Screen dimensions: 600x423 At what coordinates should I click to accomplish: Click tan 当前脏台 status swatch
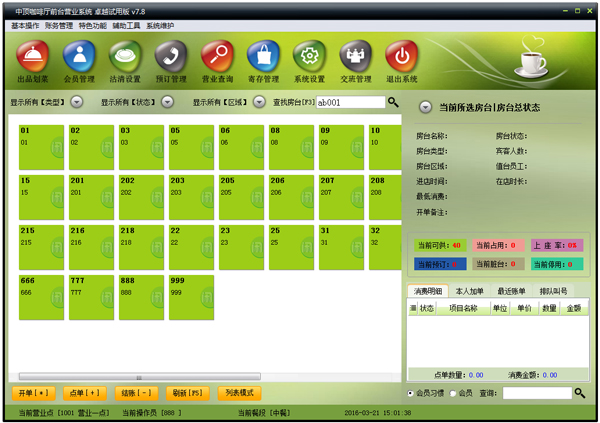pyautogui.click(x=498, y=264)
